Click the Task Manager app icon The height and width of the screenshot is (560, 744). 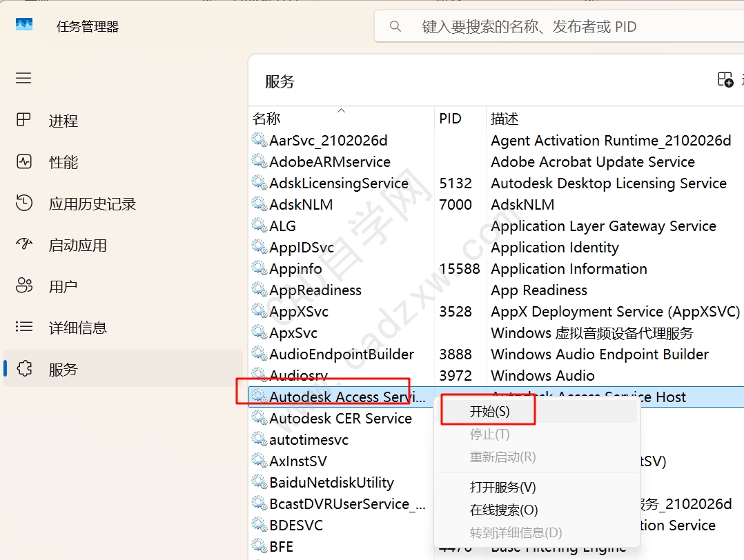[23, 25]
